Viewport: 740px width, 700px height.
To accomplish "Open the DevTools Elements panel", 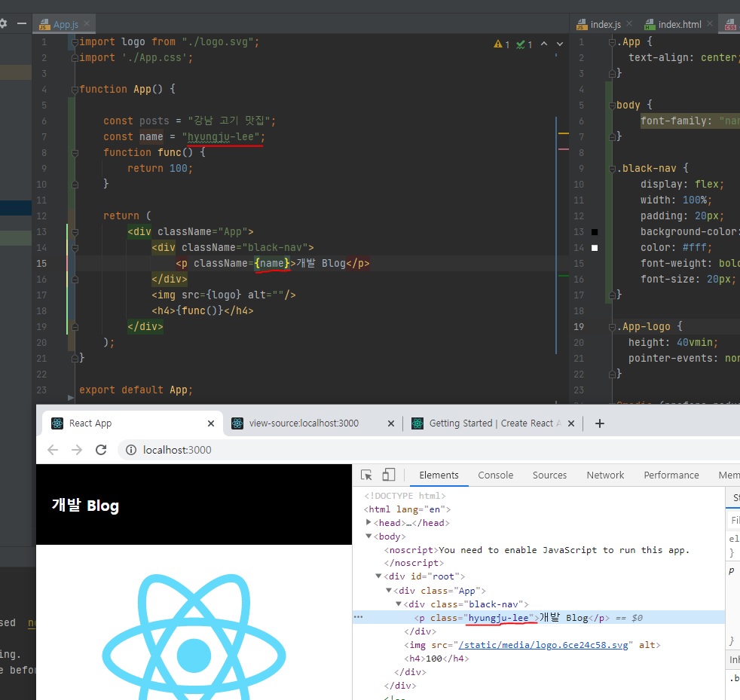I will pyautogui.click(x=439, y=475).
